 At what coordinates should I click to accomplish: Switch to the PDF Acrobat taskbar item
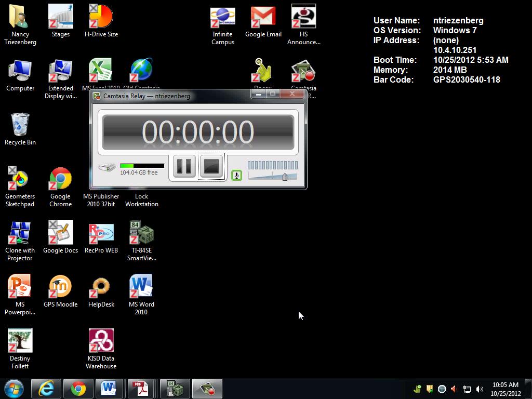(141, 389)
